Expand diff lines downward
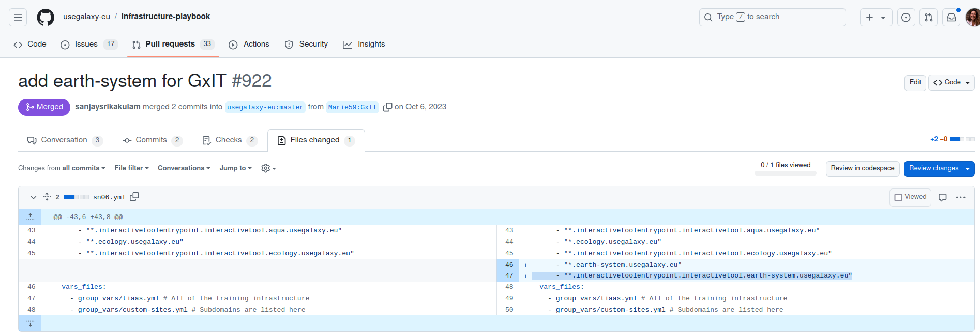 [x=30, y=324]
